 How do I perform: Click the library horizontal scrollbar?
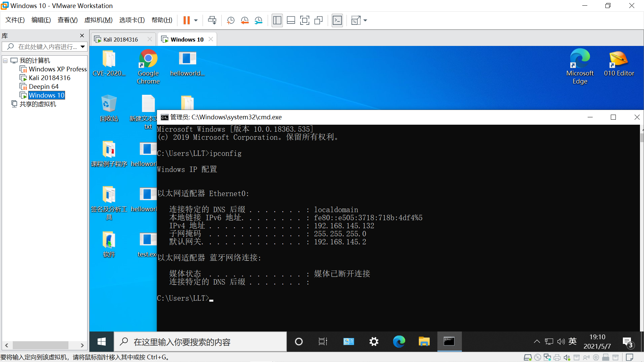(40, 345)
